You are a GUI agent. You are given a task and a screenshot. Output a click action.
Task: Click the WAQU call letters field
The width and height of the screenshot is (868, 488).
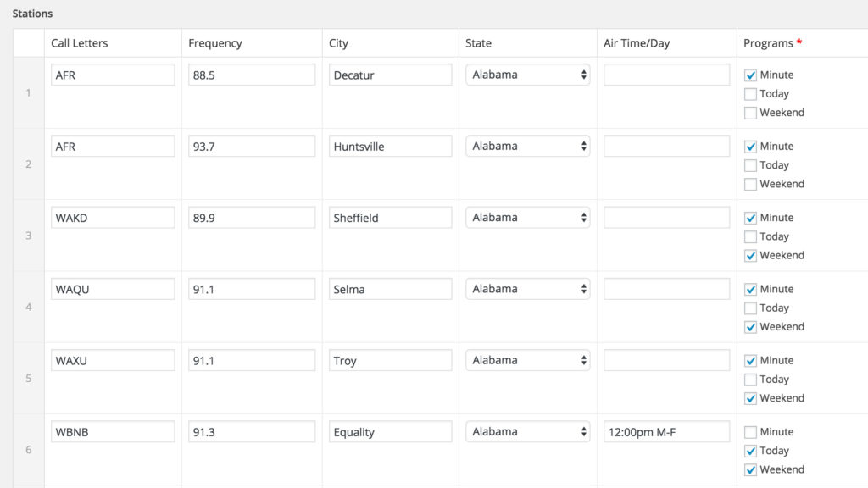pyautogui.click(x=113, y=289)
